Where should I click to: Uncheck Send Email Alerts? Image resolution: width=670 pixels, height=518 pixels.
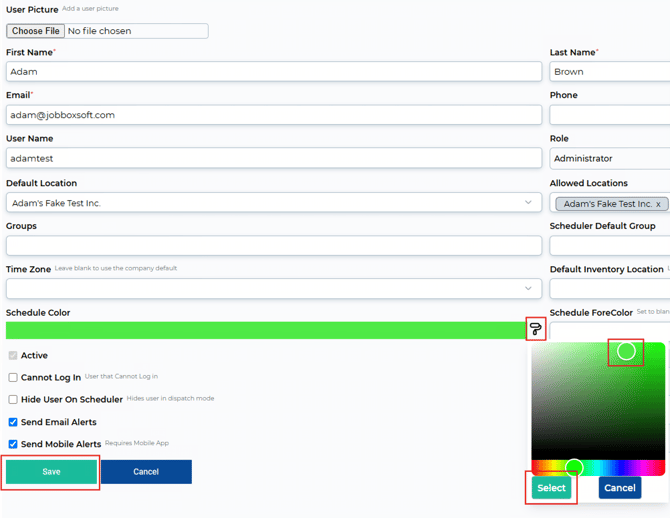[13, 422]
